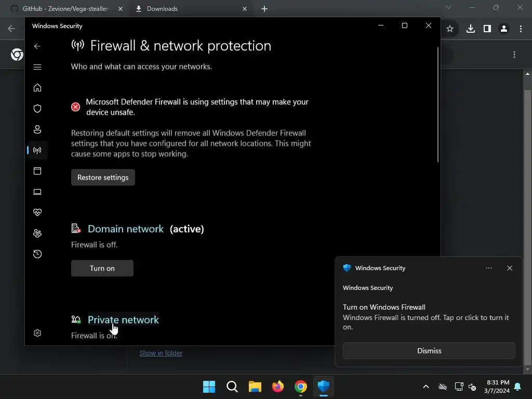This screenshot has width=532, height=399.
Task: Close the GitHub tab in Chrome
Action: [x=121, y=9]
